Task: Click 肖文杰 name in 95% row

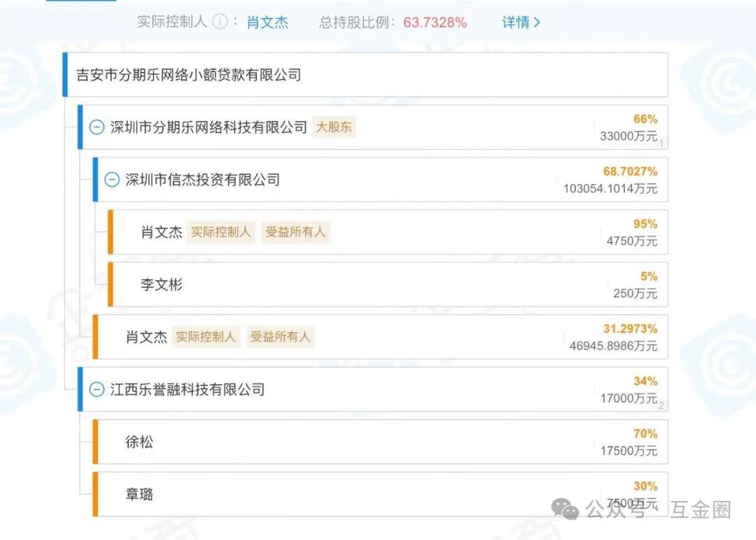Action: click(162, 232)
